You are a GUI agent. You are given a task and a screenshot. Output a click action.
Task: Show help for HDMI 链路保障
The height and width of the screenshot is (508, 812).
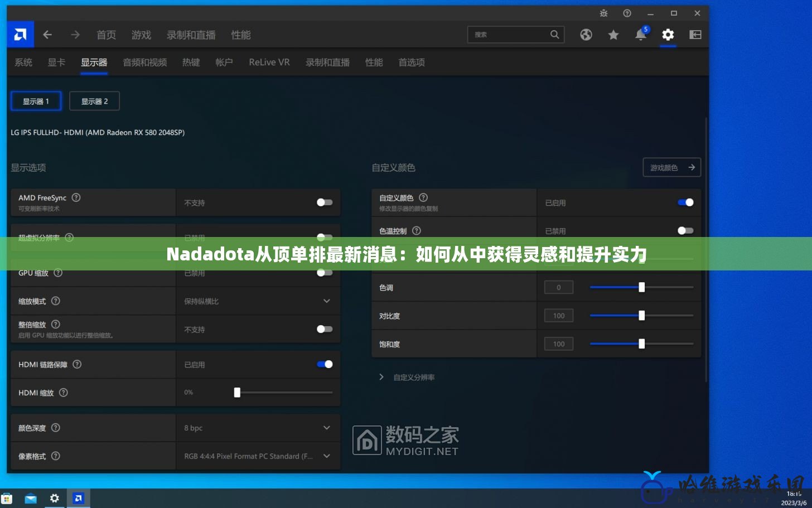[x=77, y=364]
